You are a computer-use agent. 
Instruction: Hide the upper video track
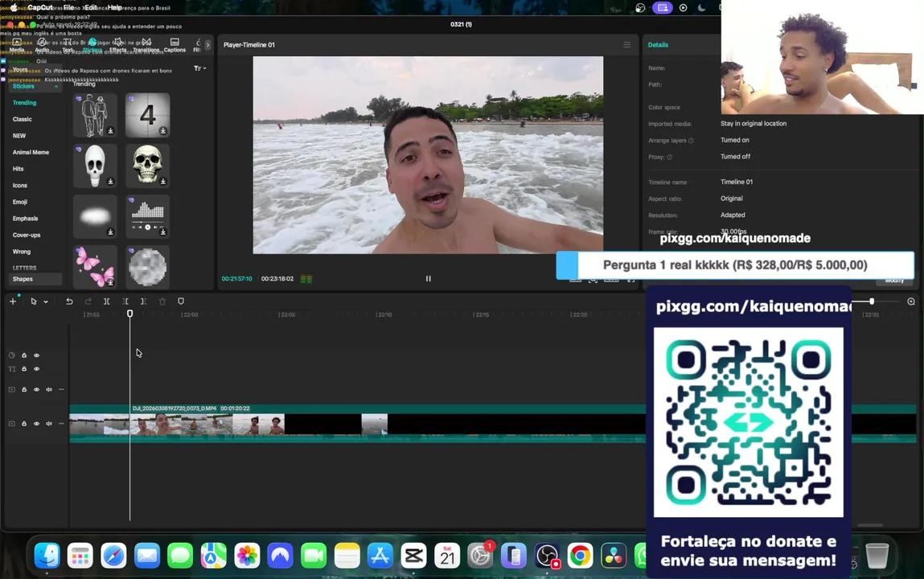coord(36,389)
